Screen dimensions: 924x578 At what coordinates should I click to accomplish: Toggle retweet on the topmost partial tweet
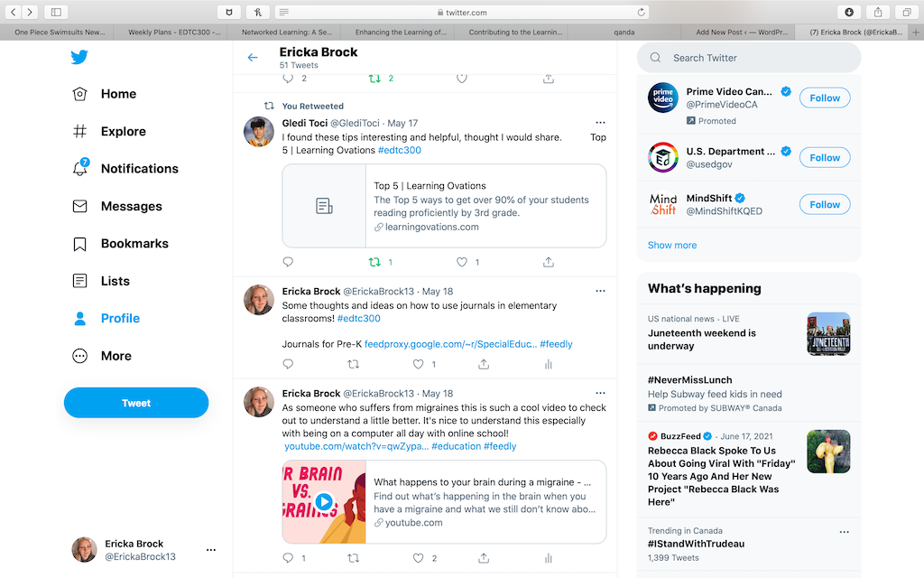pyautogui.click(x=374, y=79)
